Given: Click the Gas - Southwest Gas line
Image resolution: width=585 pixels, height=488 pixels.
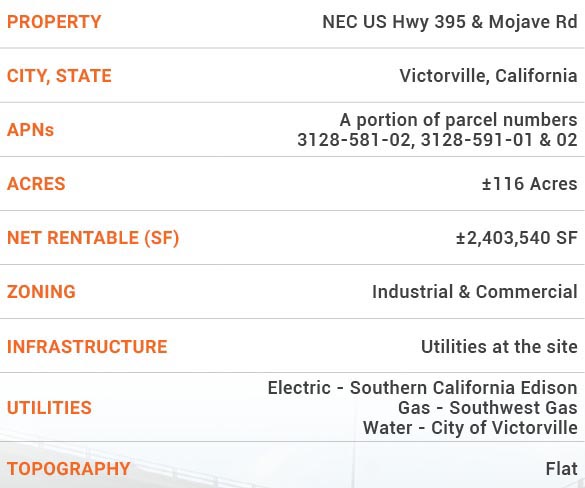Looking at the screenshot, I should pyautogui.click(x=488, y=407).
